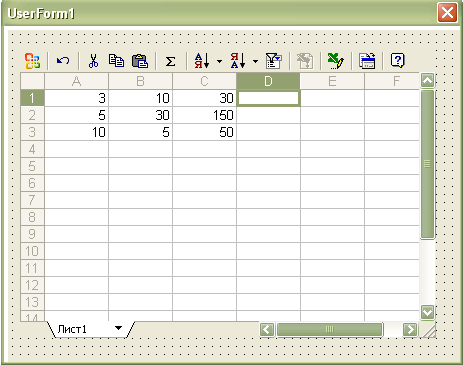The height and width of the screenshot is (365, 463).
Task: Click the Undo toolbar icon
Action: pyautogui.click(x=63, y=61)
